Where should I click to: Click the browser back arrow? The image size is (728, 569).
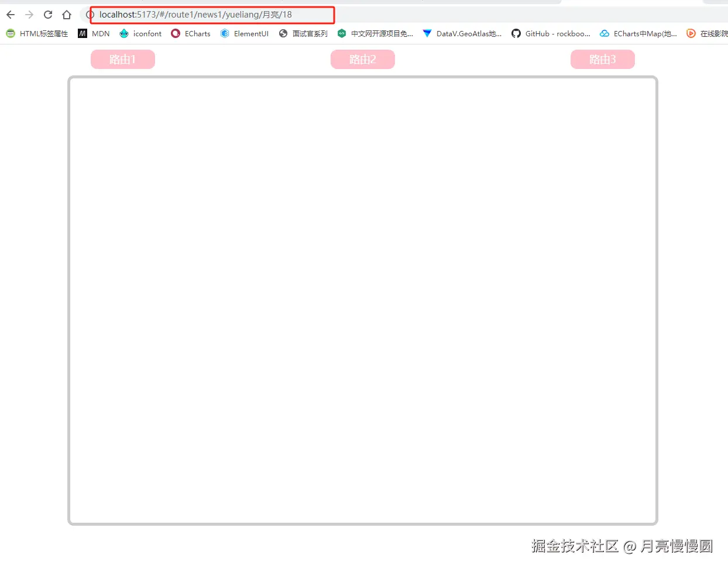[11, 15]
